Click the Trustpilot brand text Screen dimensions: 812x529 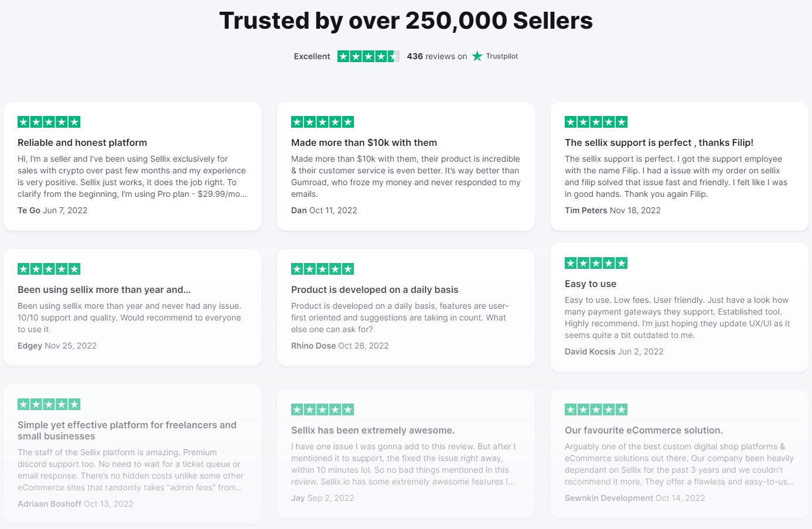click(x=502, y=56)
